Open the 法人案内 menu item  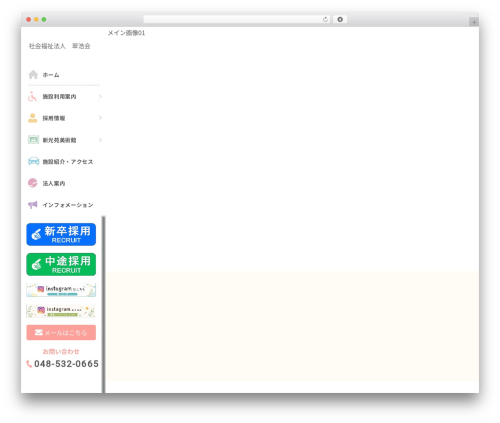coord(54,183)
